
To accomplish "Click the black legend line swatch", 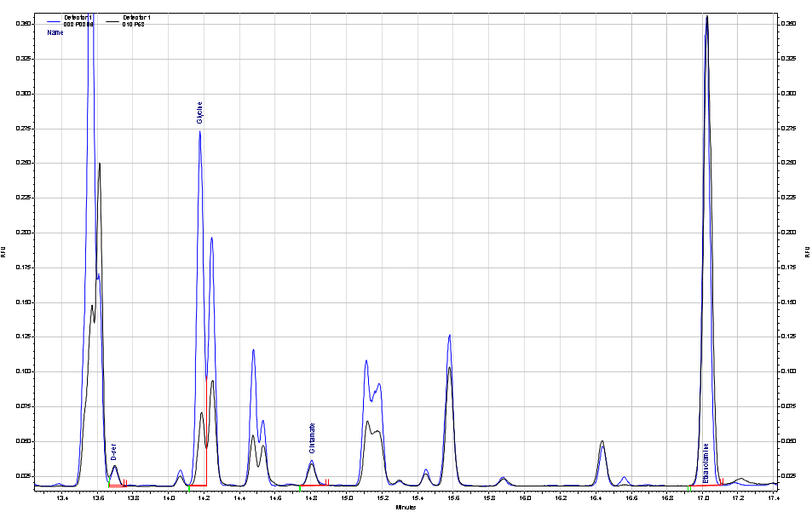I will click(112, 22).
